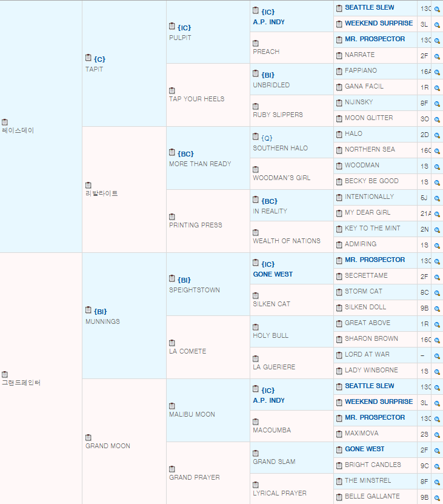Viewport: 443px width, 504px height.
Task: Open the A.P. INDY link beside PULPIT
Action: [268, 22]
